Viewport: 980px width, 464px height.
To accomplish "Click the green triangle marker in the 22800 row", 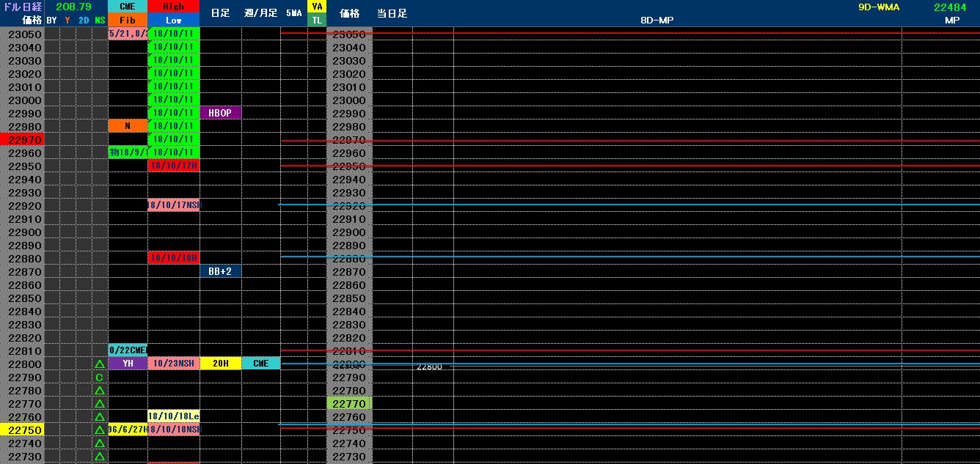I will (x=99, y=364).
